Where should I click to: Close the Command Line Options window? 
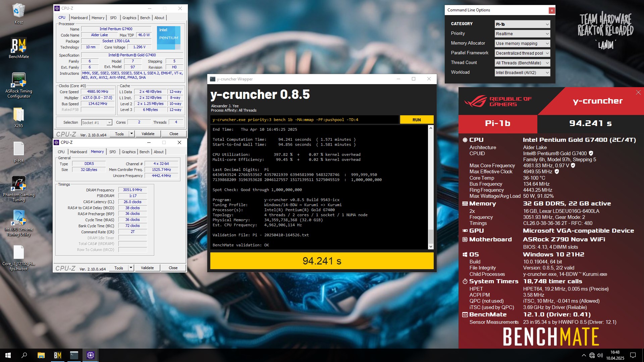tap(551, 10)
